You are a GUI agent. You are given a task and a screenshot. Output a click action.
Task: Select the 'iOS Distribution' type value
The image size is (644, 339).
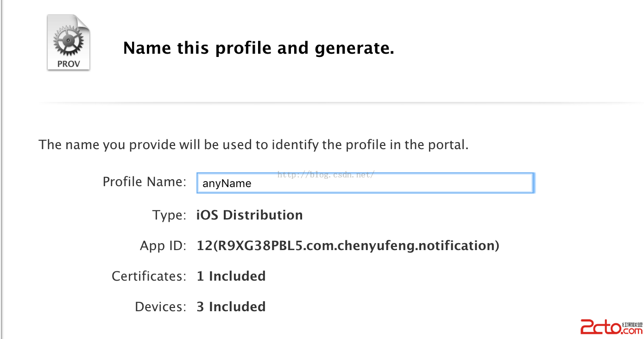click(250, 215)
